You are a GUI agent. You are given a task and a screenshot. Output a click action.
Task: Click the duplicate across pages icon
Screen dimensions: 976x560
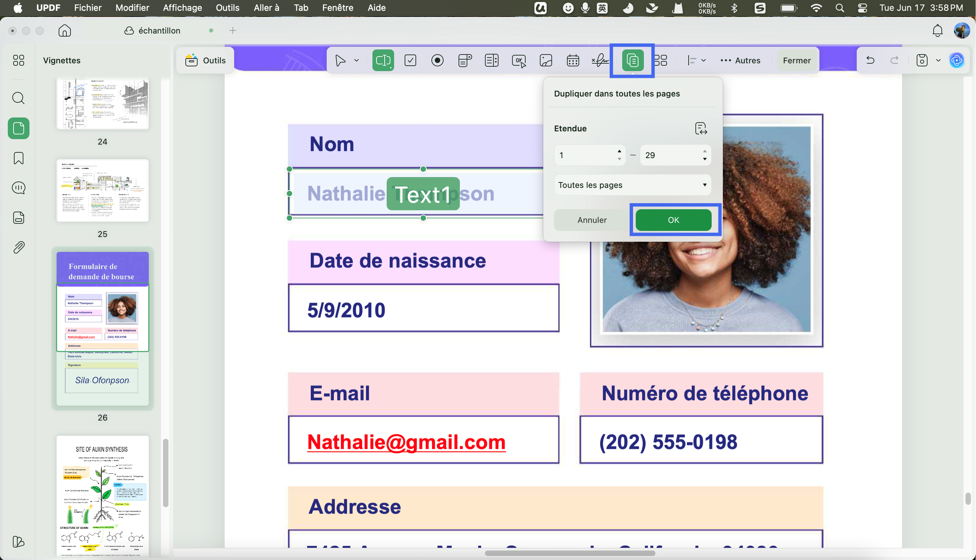(x=633, y=60)
